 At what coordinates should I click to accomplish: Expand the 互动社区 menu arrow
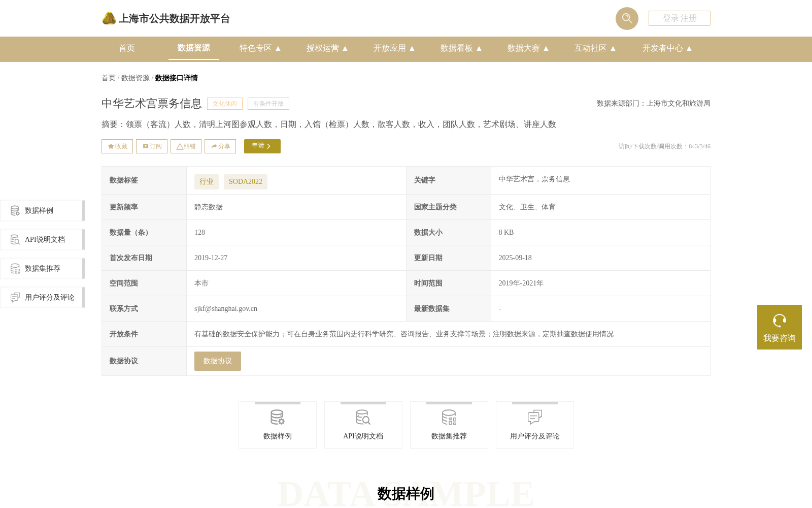click(x=613, y=48)
